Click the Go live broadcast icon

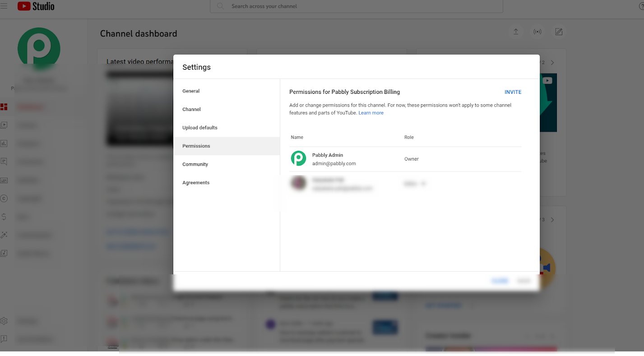(537, 32)
